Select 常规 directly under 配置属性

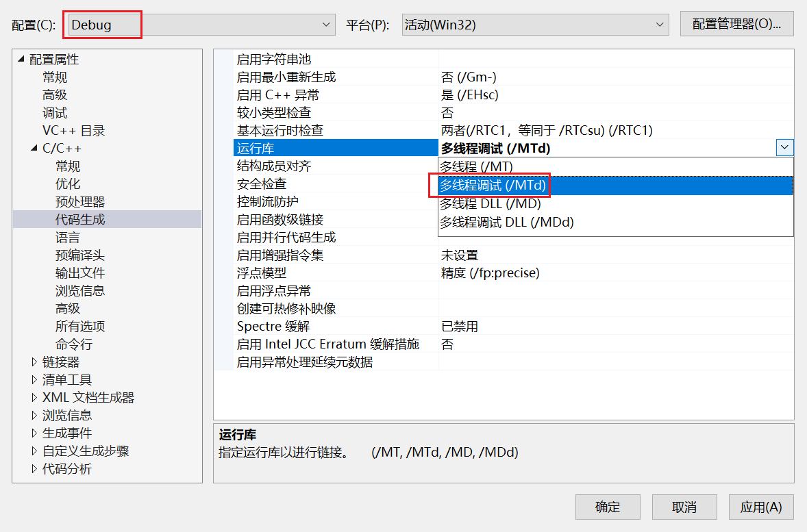(x=55, y=77)
